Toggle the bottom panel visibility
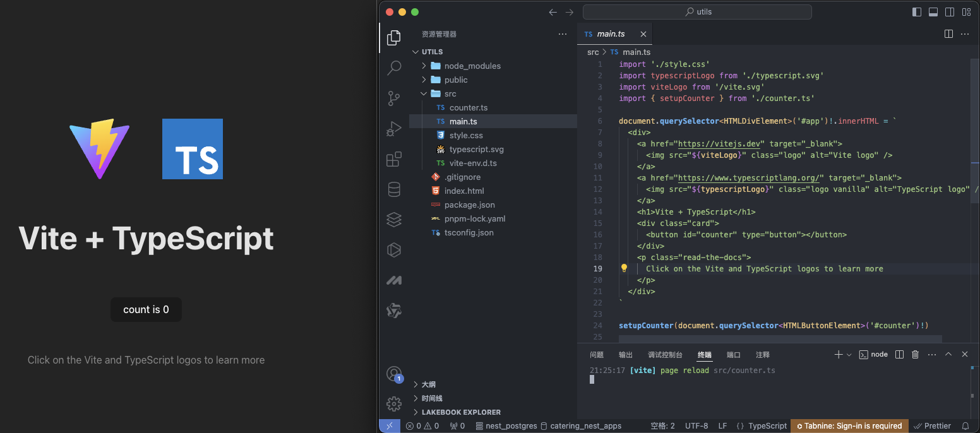 (933, 12)
